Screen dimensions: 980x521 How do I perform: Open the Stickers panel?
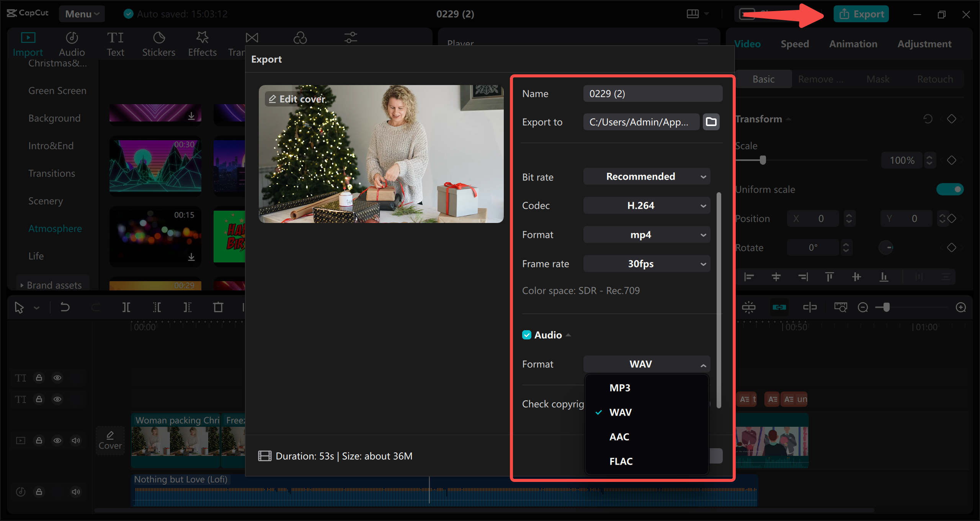(x=158, y=43)
